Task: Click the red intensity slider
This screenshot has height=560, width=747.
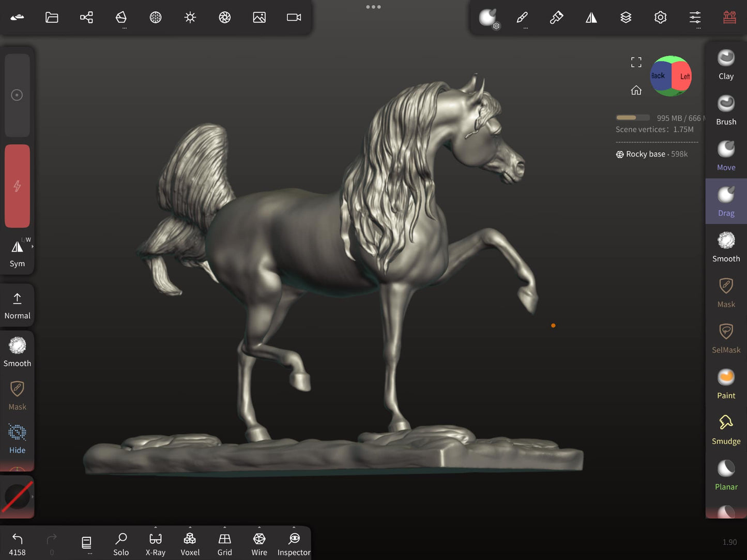Action: tap(17, 186)
